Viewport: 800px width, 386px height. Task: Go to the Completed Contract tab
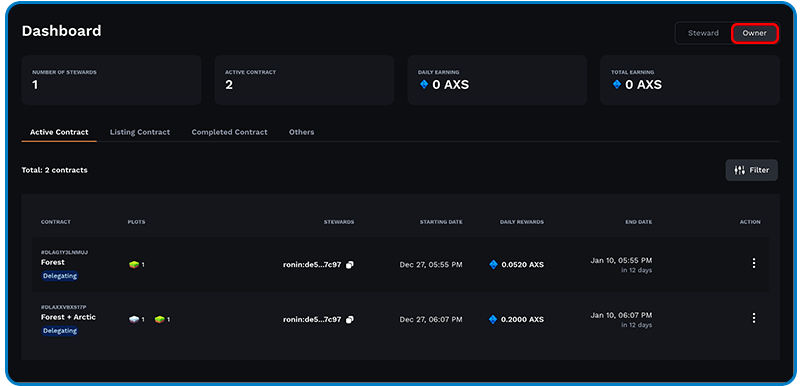[230, 132]
